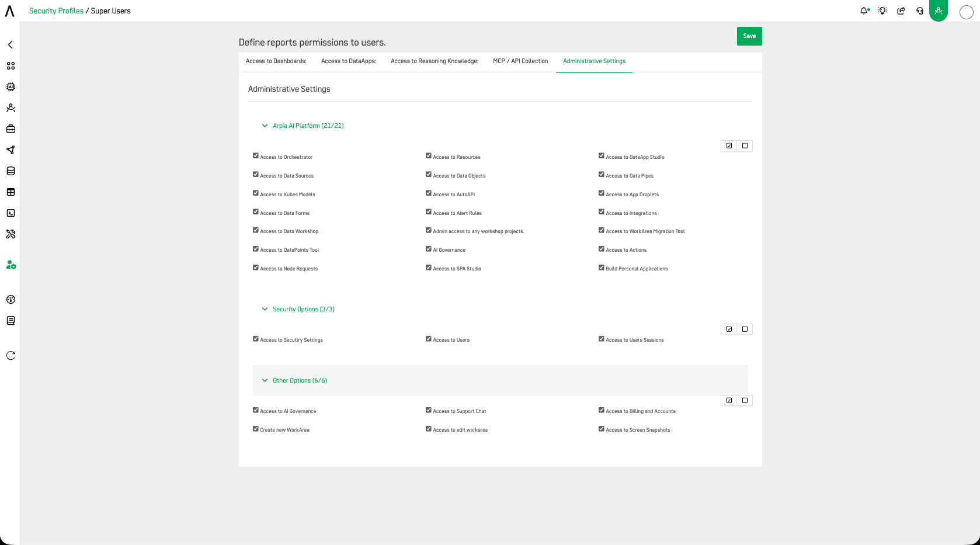Image resolution: width=980 pixels, height=545 pixels.
Task: Open the four-circles apps grid icon
Action: click(11, 66)
